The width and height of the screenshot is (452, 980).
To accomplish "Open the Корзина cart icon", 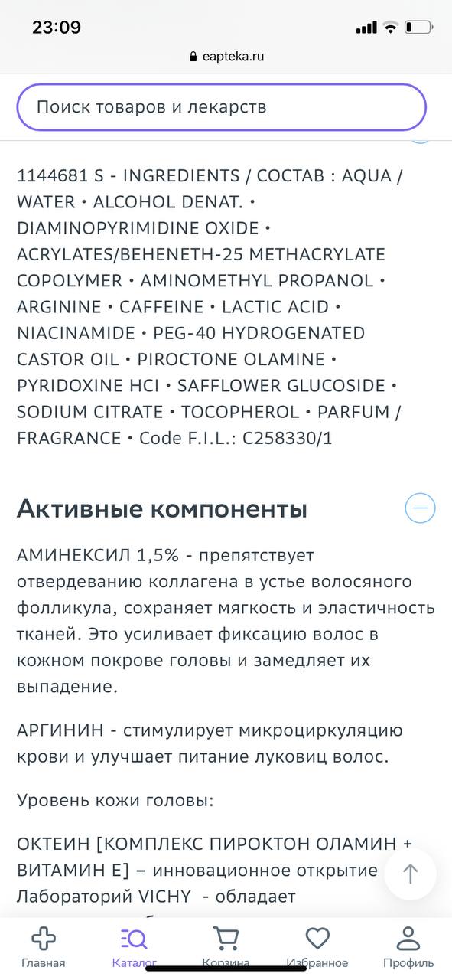I will 226,938.
